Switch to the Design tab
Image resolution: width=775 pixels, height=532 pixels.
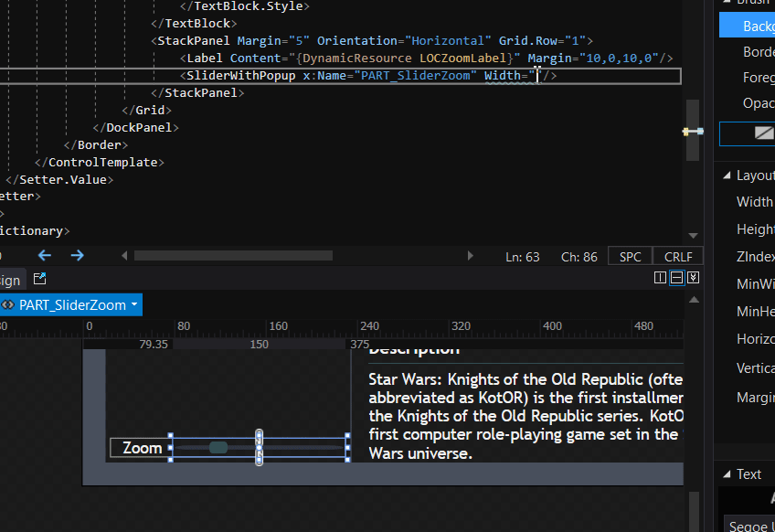tap(9, 280)
